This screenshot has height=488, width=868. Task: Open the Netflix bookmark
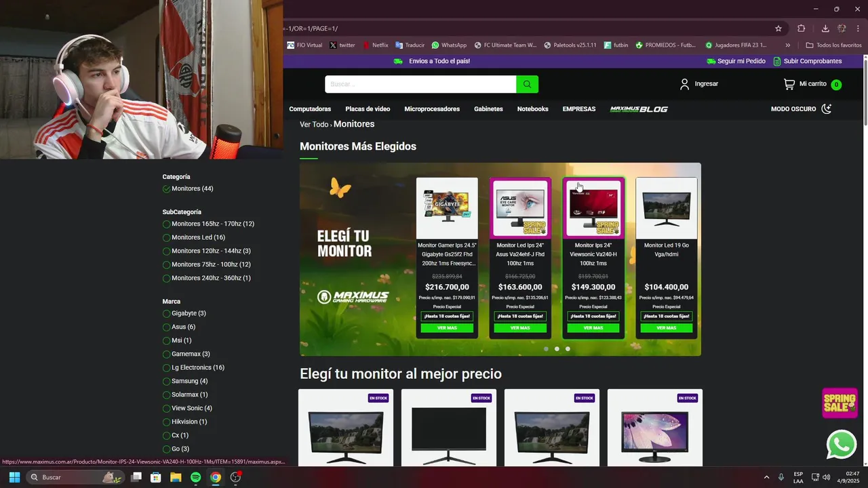376,45
